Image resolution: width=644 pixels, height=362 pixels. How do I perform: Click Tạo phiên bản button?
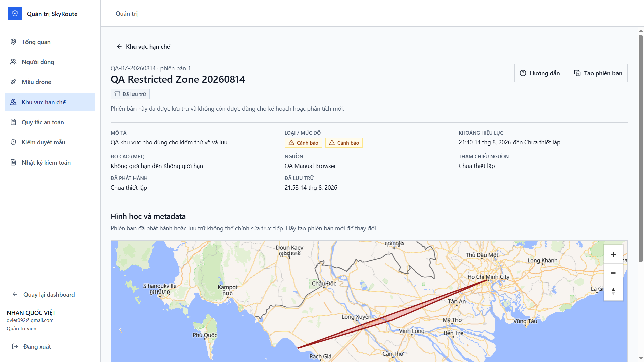(598, 73)
